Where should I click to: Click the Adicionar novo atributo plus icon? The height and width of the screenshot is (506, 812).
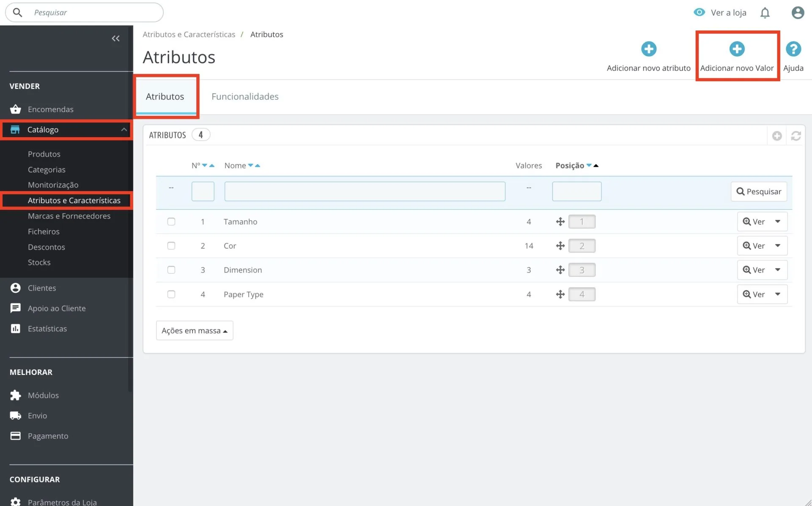[648, 49]
